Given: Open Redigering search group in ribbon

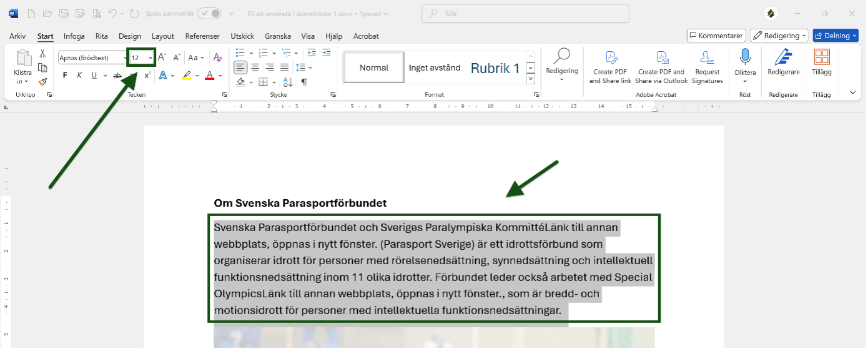Looking at the screenshot, I should click(x=562, y=65).
